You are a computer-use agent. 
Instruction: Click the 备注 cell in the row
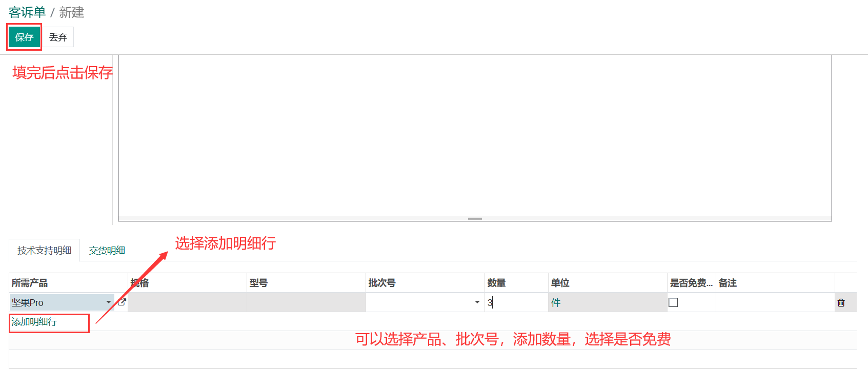[x=774, y=302]
